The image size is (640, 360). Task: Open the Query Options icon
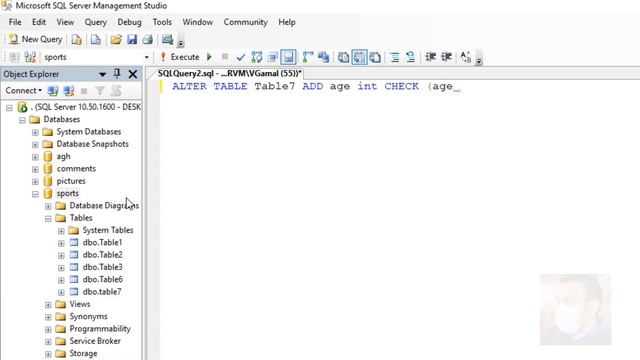[273, 57]
